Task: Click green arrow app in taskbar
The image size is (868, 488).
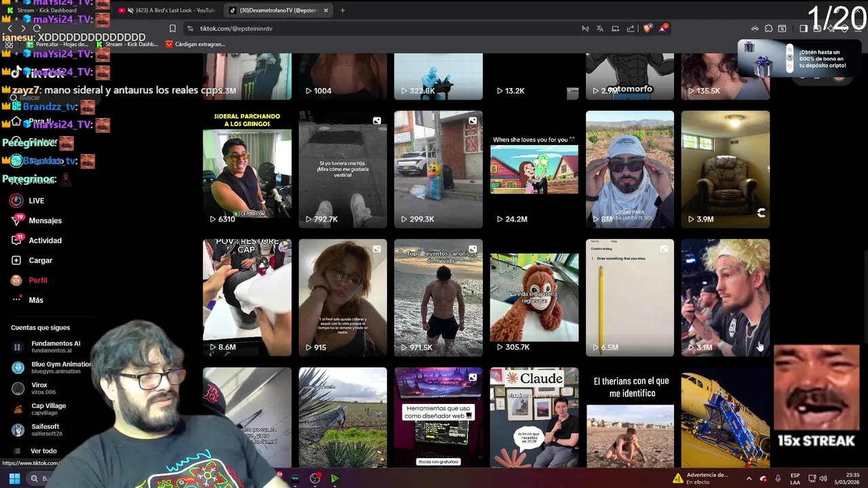Action: (x=335, y=479)
